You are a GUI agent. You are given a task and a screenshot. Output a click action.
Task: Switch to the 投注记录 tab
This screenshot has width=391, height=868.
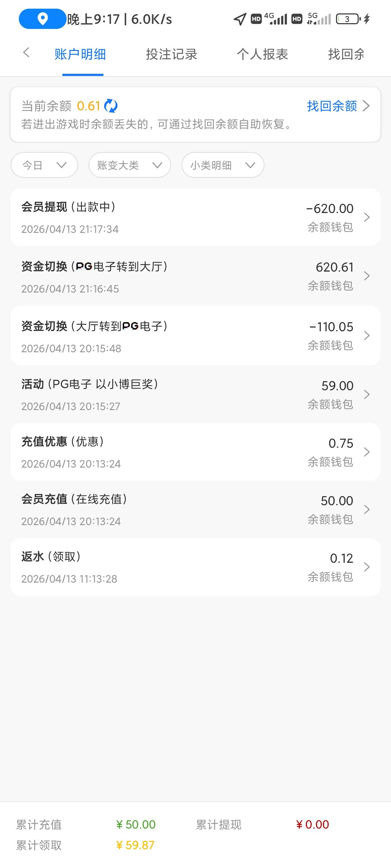pos(172,54)
